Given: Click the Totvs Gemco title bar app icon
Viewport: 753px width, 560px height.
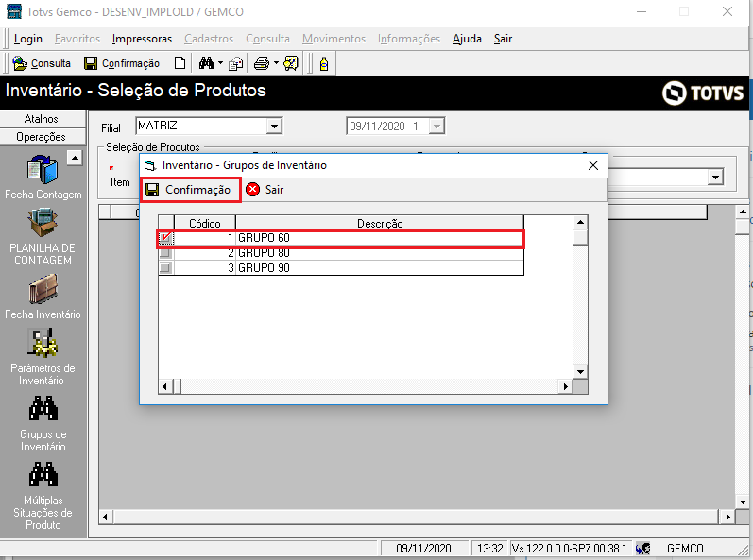Looking at the screenshot, I should click(14, 11).
